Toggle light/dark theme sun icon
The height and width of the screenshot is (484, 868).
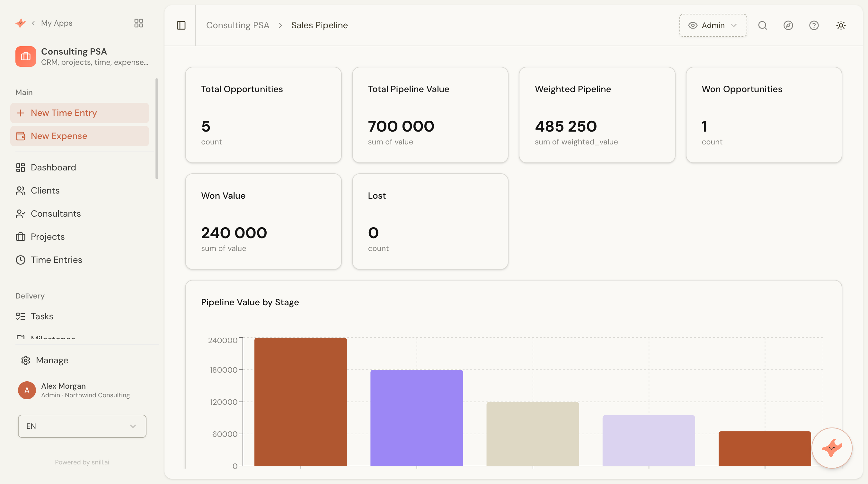[841, 25]
